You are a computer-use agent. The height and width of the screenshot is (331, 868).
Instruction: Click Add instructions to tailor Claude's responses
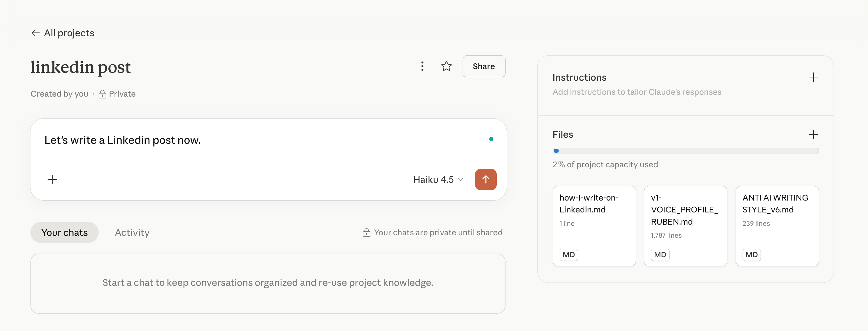click(636, 92)
